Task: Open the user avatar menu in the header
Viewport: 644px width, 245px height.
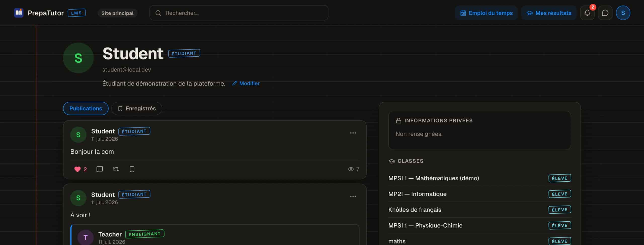Action: pyautogui.click(x=623, y=13)
